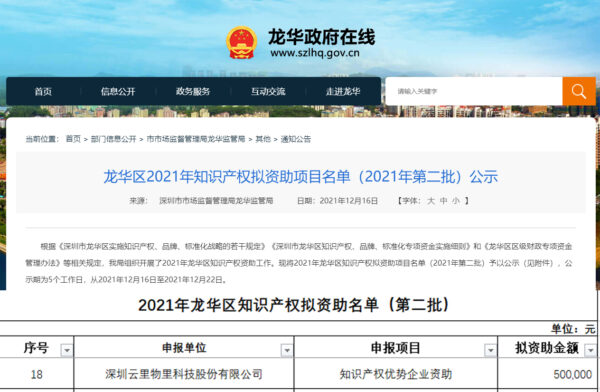Expand the 拟资助金额 column filter dropdown
This screenshot has height=392, width=600.
coord(590,350)
